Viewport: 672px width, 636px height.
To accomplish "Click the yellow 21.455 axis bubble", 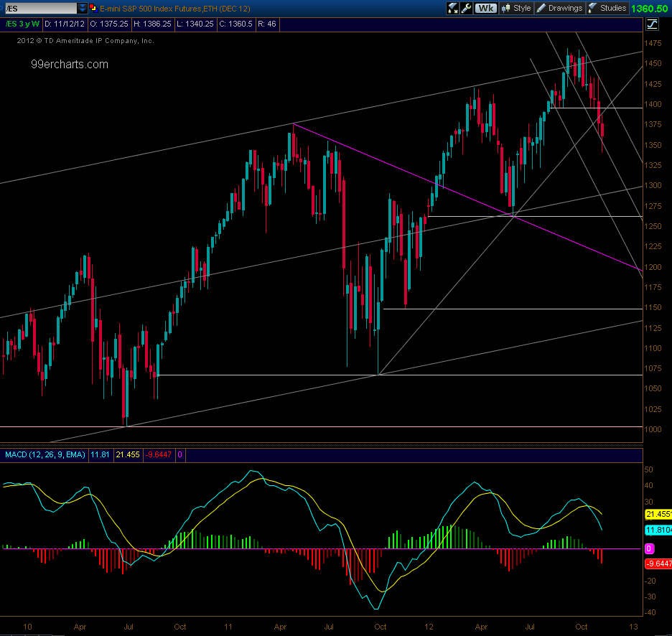I will 658,514.
